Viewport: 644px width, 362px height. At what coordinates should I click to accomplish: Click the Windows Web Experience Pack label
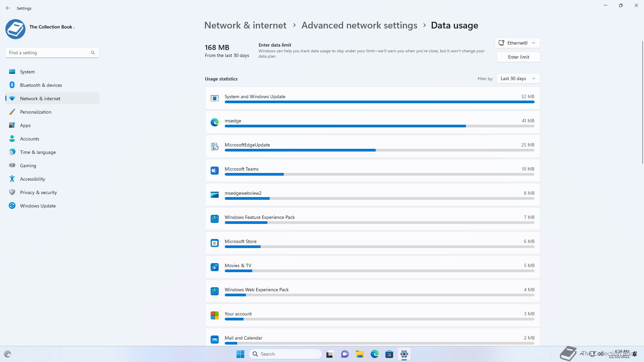(x=257, y=290)
